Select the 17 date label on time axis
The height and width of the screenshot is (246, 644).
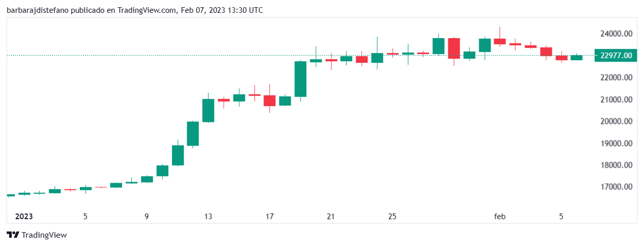tap(269, 217)
